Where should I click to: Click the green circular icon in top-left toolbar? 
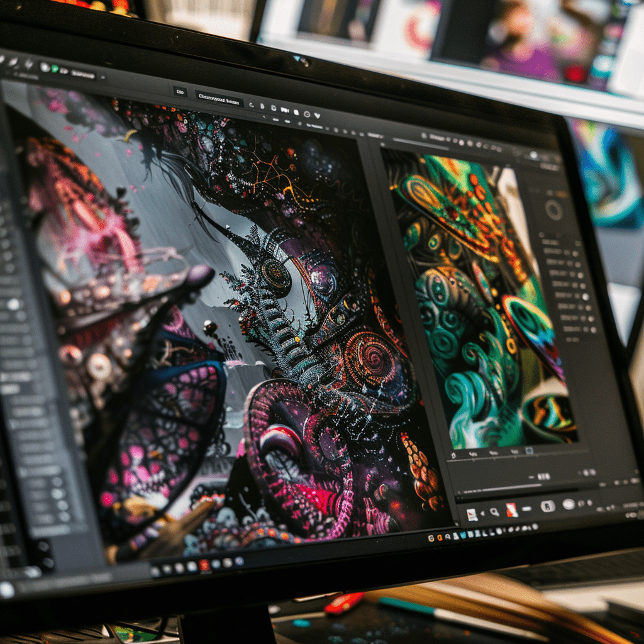pyautogui.click(x=55, y=68)
